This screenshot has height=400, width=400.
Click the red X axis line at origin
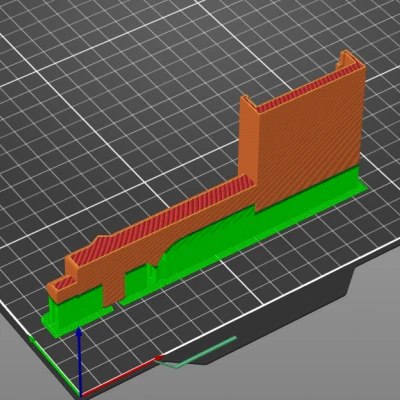click(122, 376)
